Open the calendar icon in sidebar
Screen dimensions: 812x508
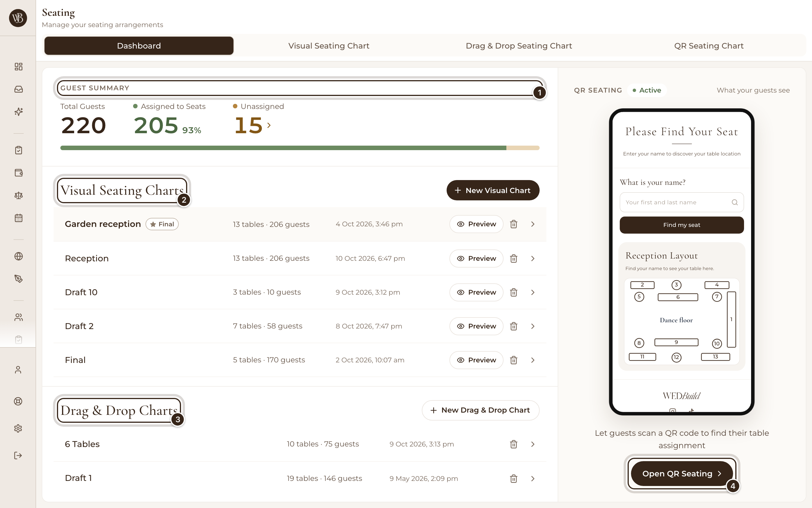tap(18, 218)
